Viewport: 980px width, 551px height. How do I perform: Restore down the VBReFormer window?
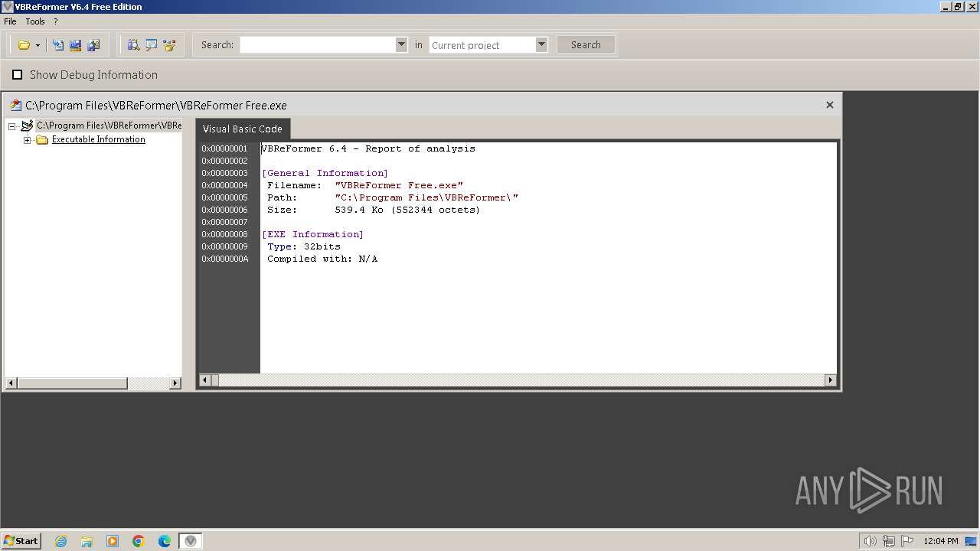(958, 6)
